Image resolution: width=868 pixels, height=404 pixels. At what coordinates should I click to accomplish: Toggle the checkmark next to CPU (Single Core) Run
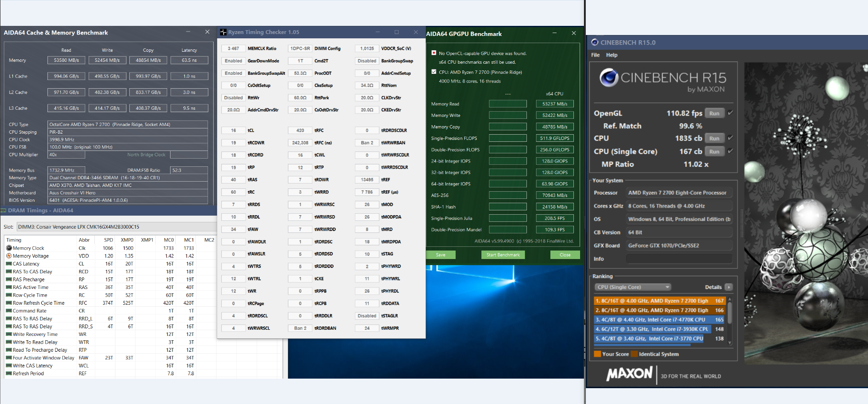click(730, 151)
